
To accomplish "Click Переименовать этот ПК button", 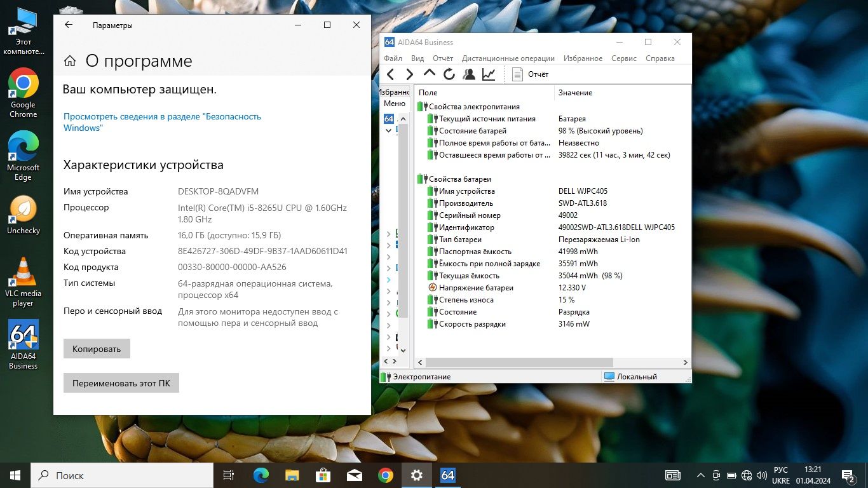I will (121, 383).
